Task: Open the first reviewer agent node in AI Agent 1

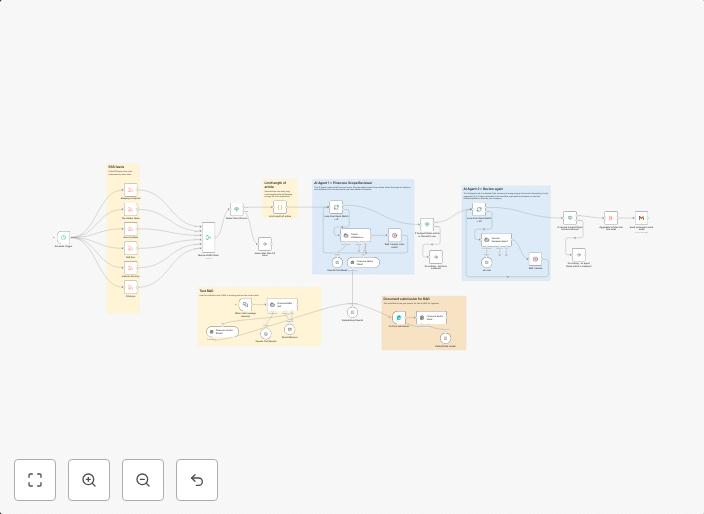Action: coord(355,235)
